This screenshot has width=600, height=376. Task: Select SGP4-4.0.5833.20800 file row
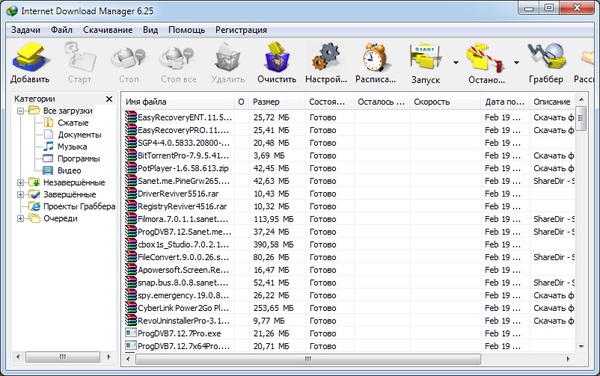[349, 143]
